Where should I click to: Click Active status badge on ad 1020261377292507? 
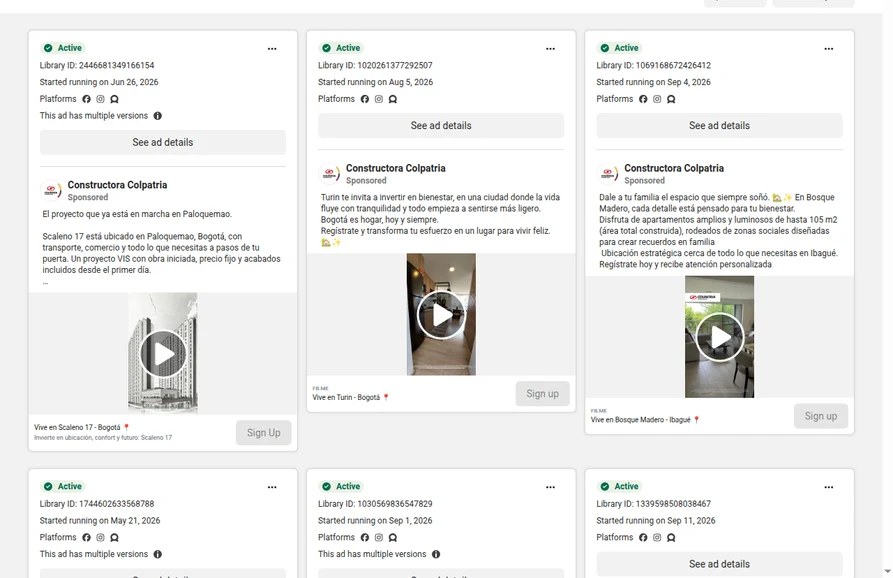(x=342, y=48)
